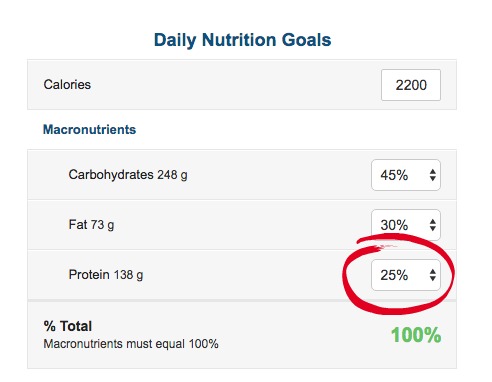Open the Fat percentage dropdown
This screenshot has width=492, height=382.
point(406,225)
